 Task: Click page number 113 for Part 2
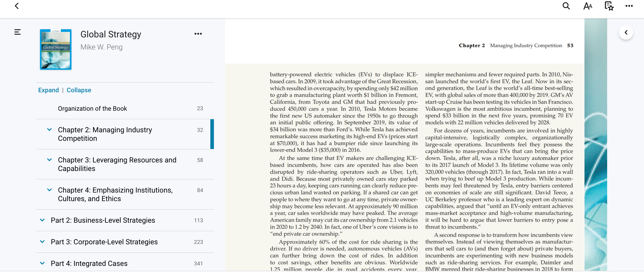coord(198,220)
